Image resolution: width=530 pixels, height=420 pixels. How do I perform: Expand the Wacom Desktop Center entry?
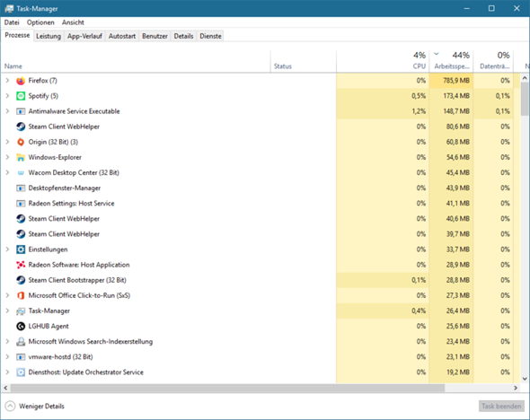[7, 172]
